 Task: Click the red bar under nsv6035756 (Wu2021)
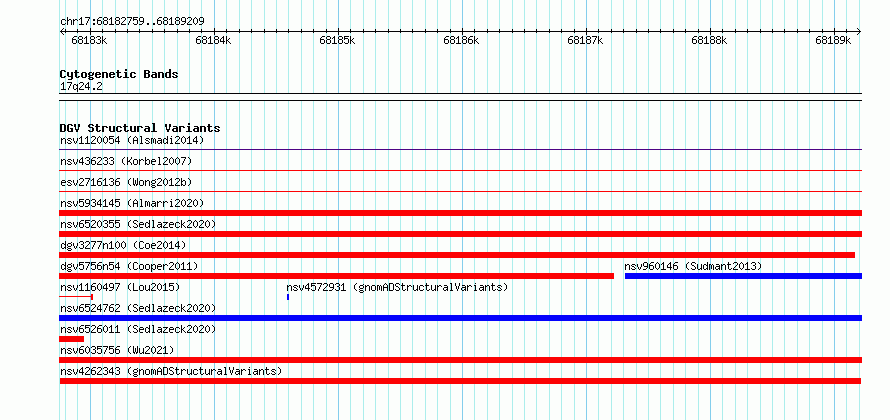pos(460,360)
